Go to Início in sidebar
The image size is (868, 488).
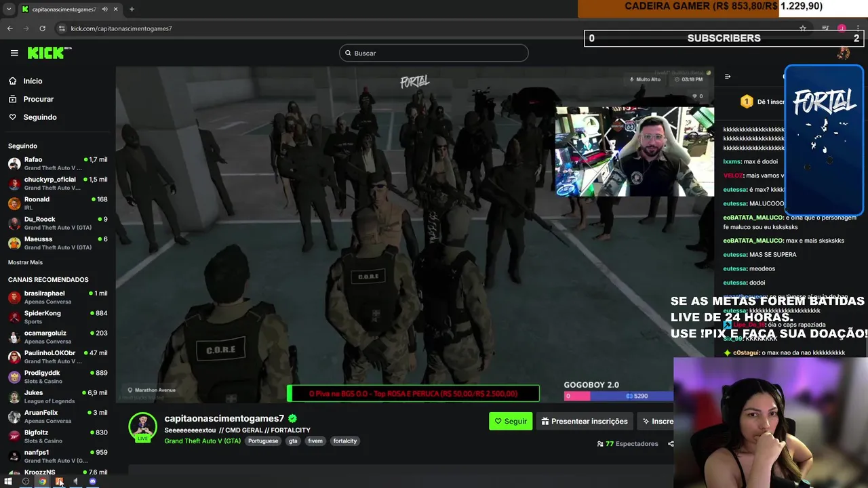[x=33, y=81]
